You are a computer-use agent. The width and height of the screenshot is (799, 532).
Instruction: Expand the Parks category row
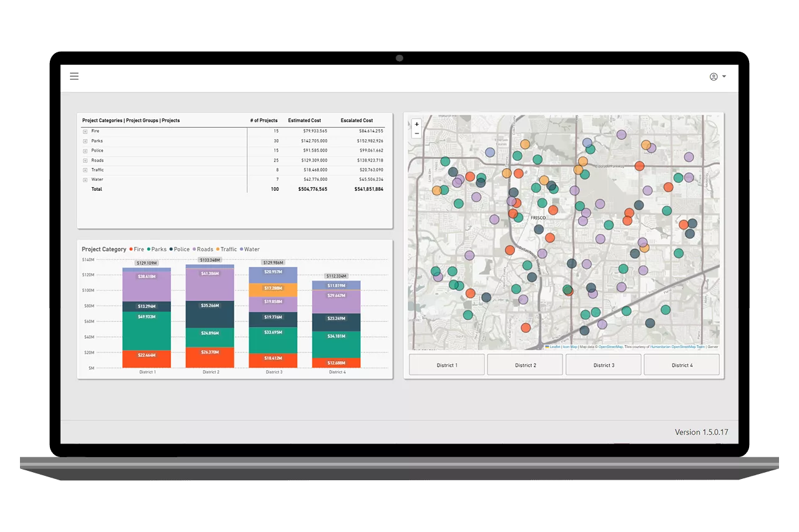coord(85,141)
